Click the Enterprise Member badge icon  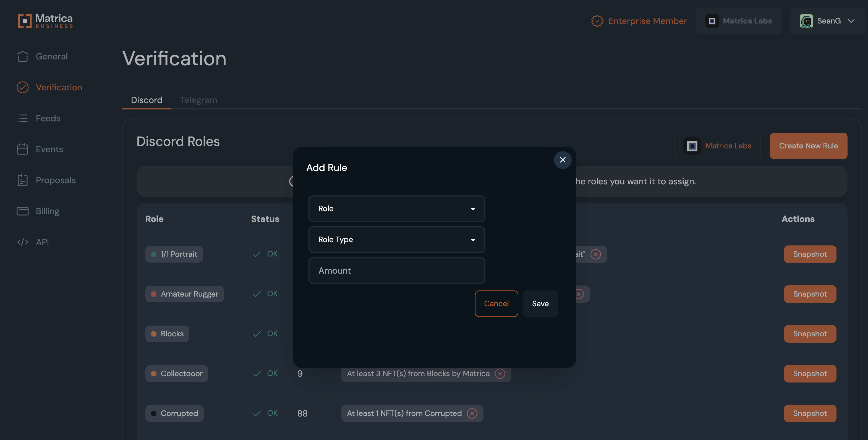[597, 21]
